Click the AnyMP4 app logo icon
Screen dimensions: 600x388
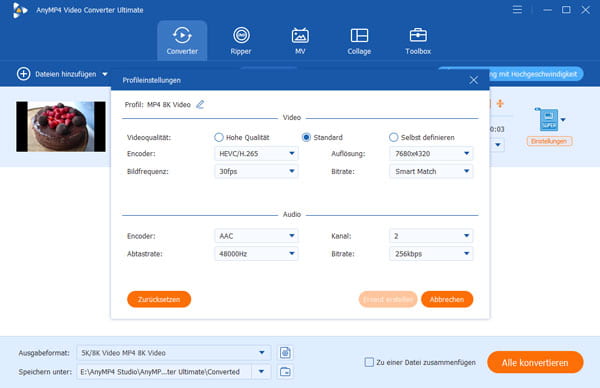20,10
